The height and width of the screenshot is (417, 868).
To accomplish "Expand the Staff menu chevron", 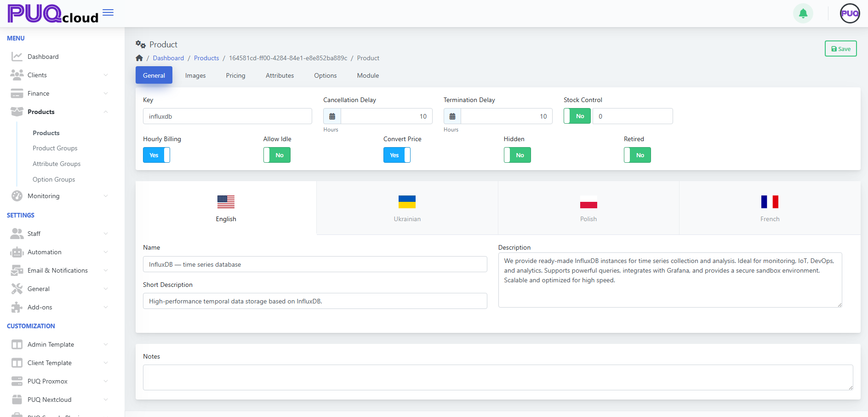I will (x=106, y=234).
